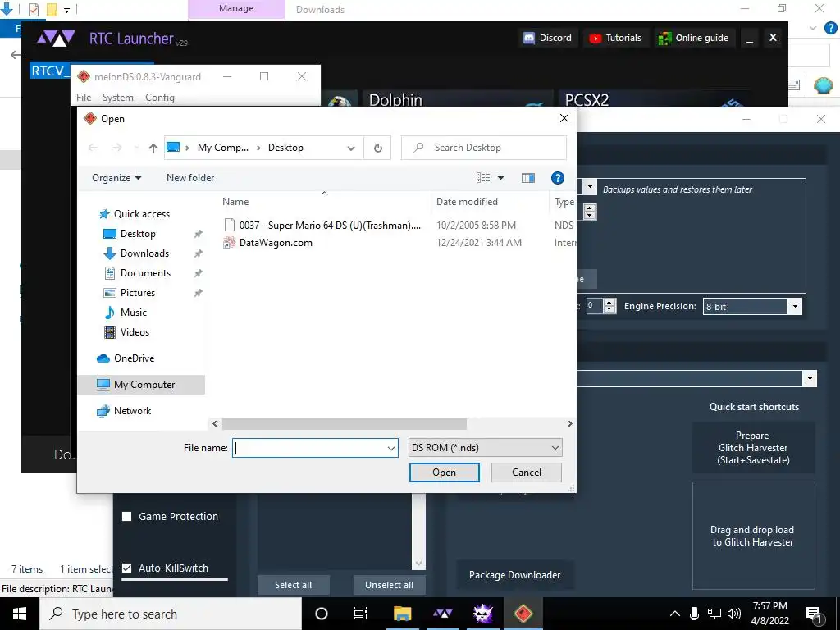The image size is (840, 630).
Task: Open the help icon in Open dialog
Action: (x=557, y=178)
